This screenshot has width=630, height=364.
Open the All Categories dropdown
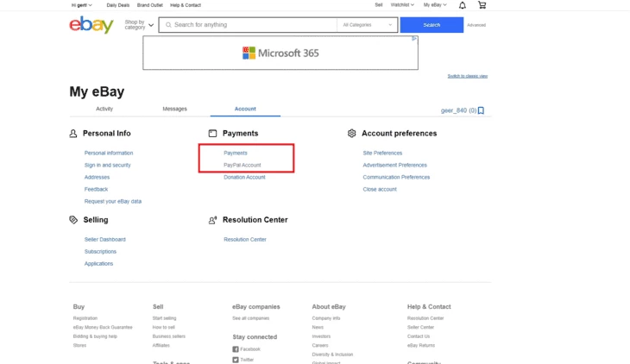tap(368, 25)
